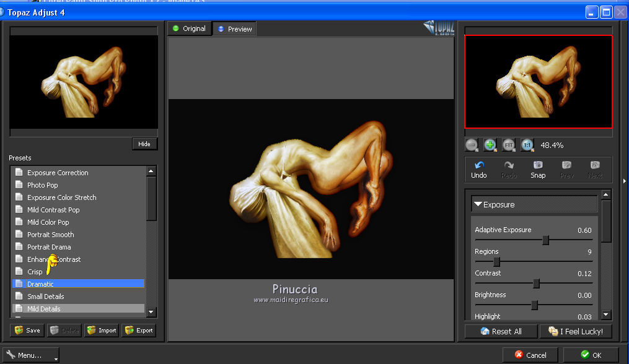The height and width of the screenshot is (364, 629).
Task: Select the Mild Details preset
Action: click(78, 309)
